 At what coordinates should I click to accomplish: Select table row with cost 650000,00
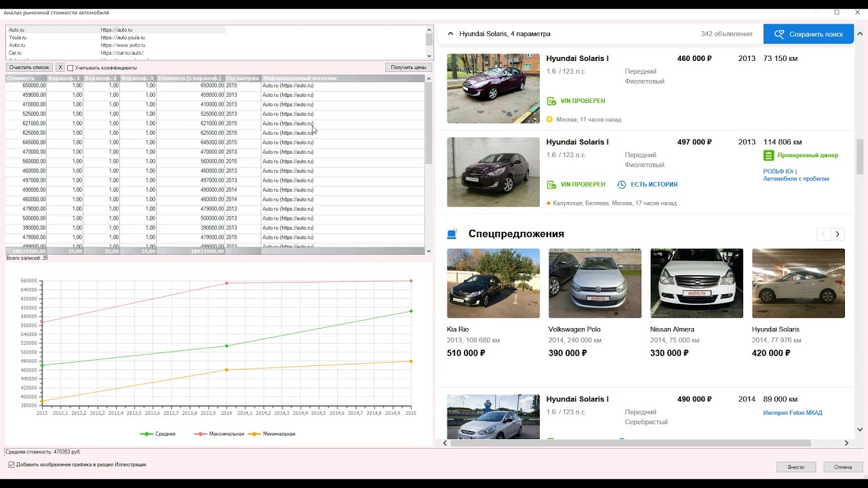click(216, 85)
